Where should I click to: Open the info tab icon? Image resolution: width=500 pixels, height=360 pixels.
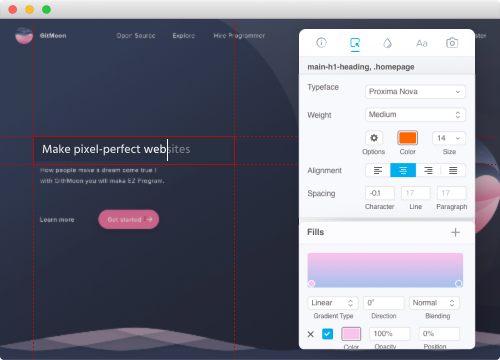click(x=321, y=43)
